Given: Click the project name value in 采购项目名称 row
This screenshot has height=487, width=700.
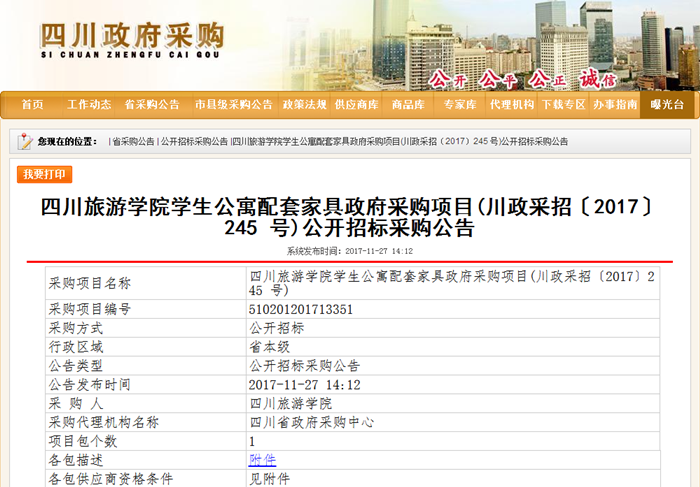Looking at the screenshot, I should pyautogui.click(x=452, y=283).
